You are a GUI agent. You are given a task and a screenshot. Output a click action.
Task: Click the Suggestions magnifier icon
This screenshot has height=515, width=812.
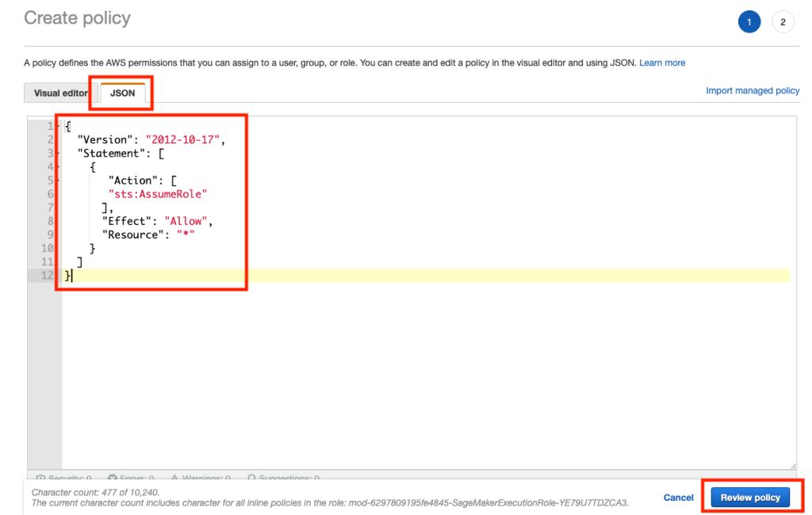(251, 478)
